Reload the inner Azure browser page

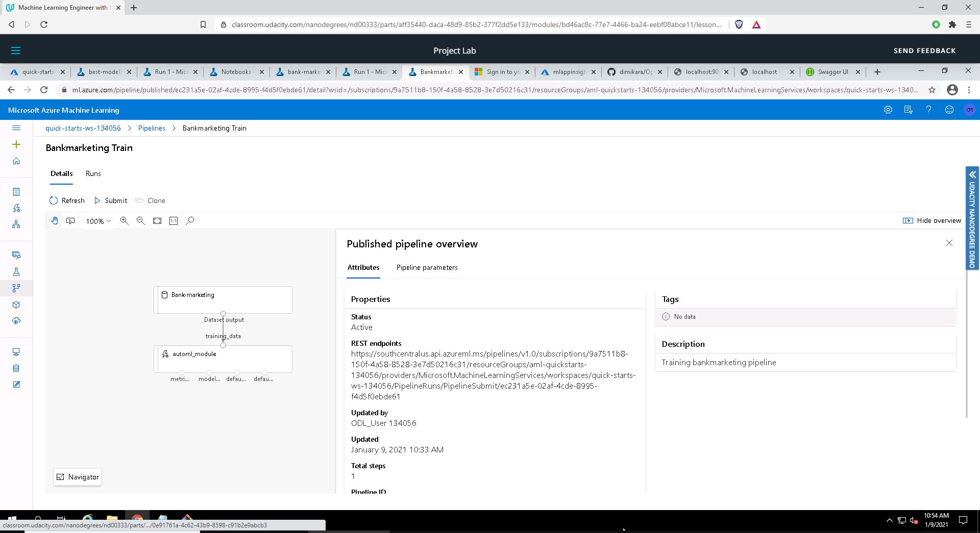coord(44,90)
